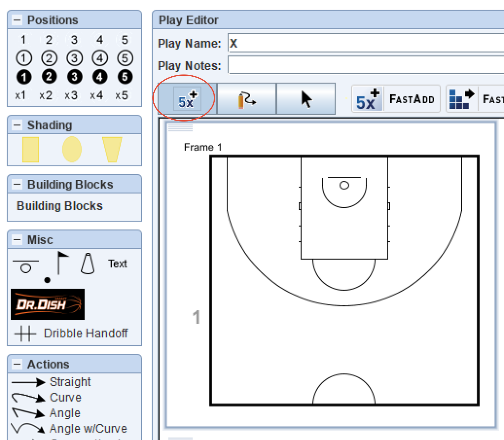Screen dimensions: 504x440
Task: Choose the Angle action arrow
Action: 46,413
